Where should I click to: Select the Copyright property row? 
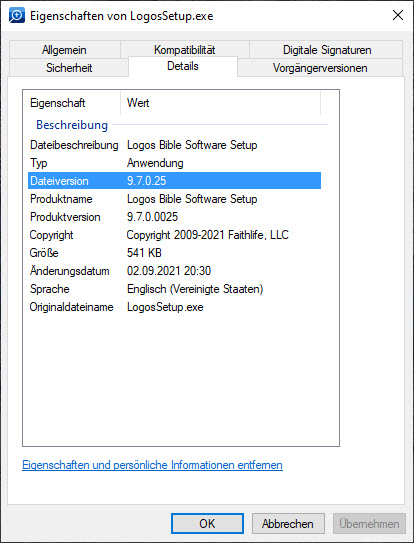[x=174, y=235]
